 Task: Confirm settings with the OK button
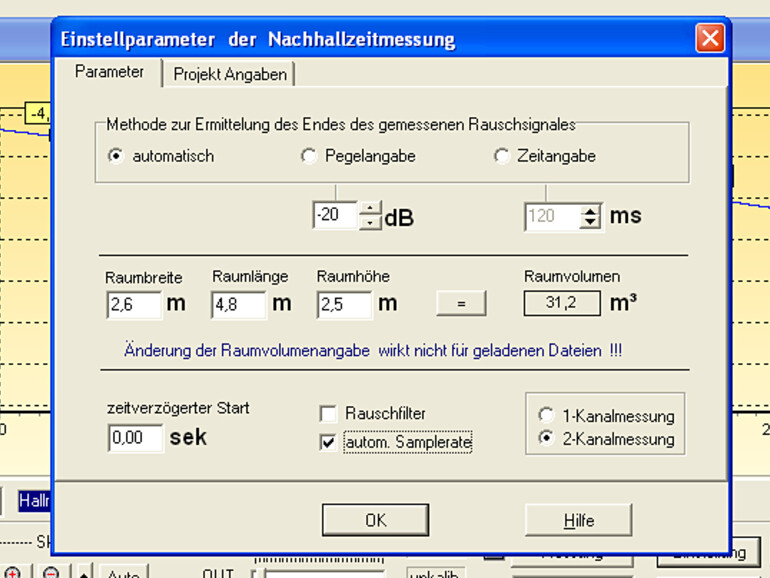376,520
